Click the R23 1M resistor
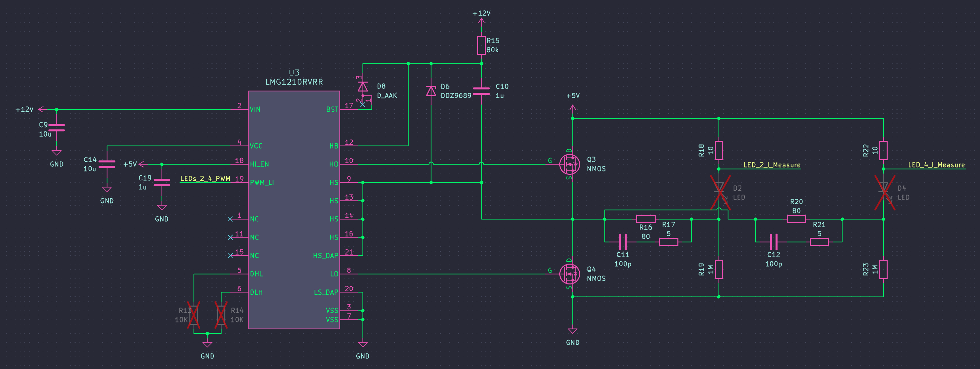The image size is (980, 369). pyautogui.click(x=883, y=269)
